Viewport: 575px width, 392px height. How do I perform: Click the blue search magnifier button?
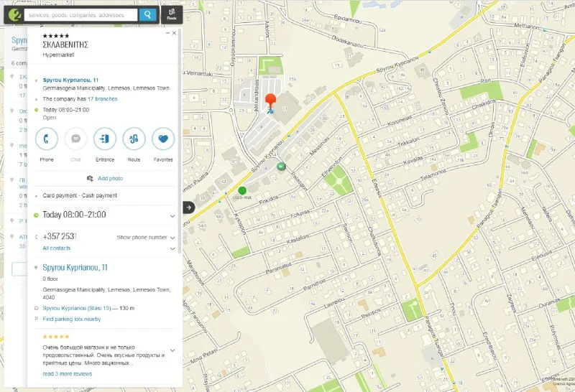147,14
